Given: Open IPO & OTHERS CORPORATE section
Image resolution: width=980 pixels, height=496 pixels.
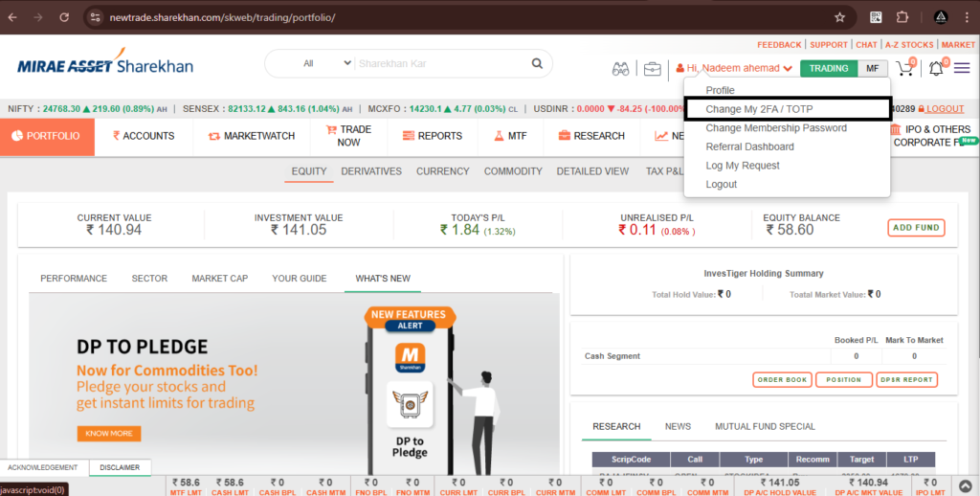Looking at the screenshot, I should pyautogui.click(x=931, y=136).
